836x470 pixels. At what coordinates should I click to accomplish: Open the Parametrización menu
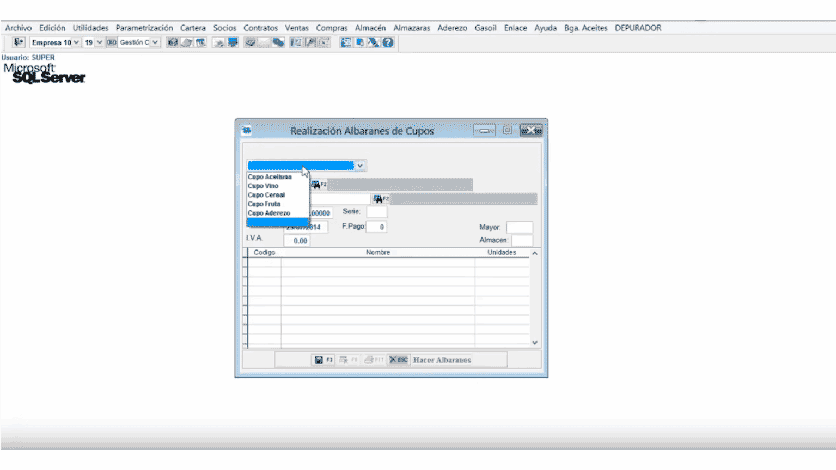(x=144, y=27)
